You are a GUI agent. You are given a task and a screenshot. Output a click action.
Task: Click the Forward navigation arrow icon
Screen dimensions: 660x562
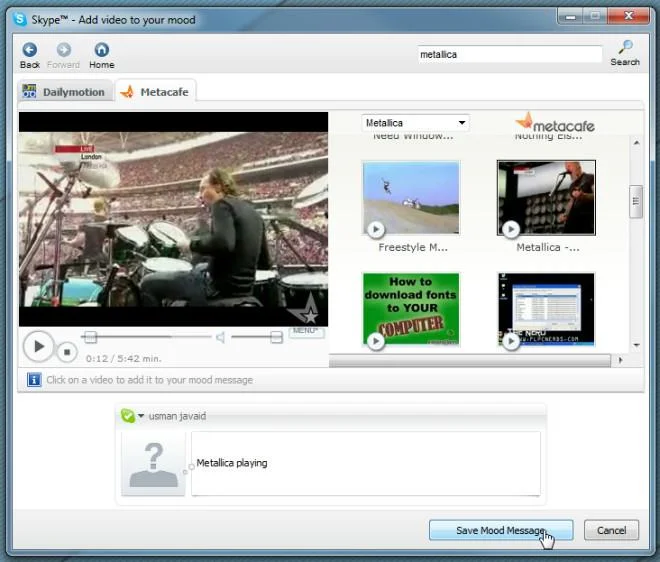pyautogui.click(x=64, y=50)
